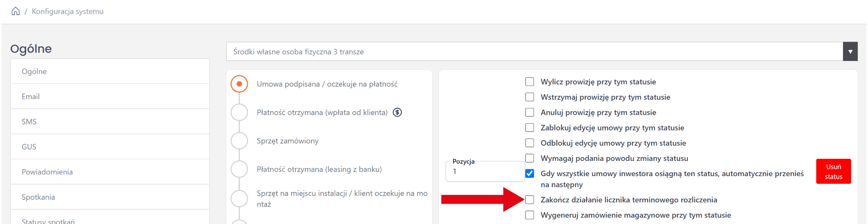Image resolution: width=868 pixels, height=224 pixels.
Task: Uncheck automatic transfer of investor contracts
Action: pyautogui.click(x=529, y=174)
